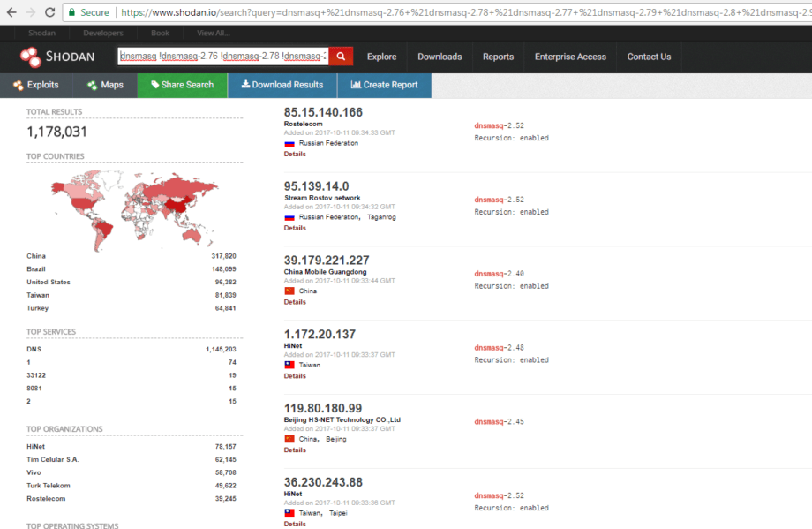The height and width of the screenshot is (529, 812).
Task: Open Details link for 95.139.14.0
Action: [x=295, y=228]
